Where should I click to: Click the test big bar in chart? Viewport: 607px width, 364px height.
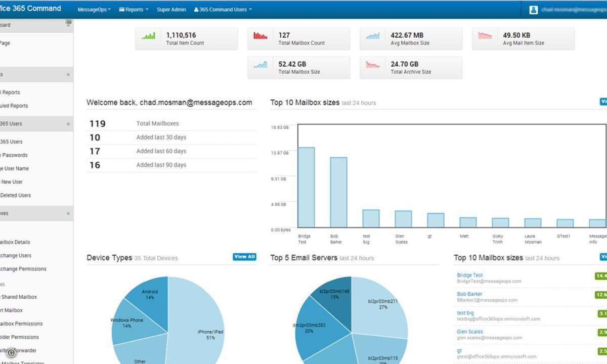click(x=371, y=219)
